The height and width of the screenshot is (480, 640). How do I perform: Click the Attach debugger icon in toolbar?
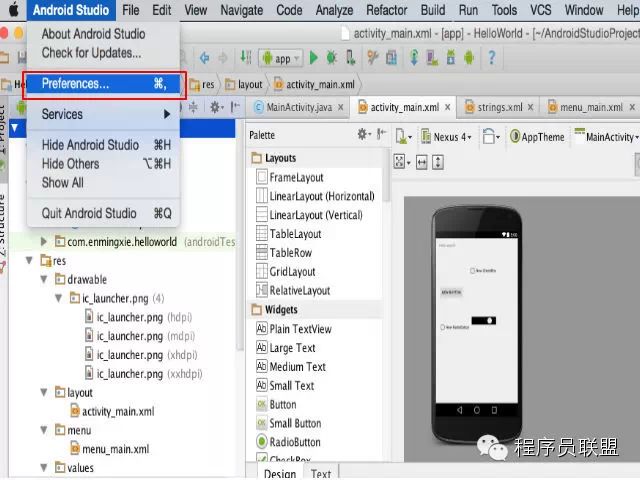tap(351, 58)
